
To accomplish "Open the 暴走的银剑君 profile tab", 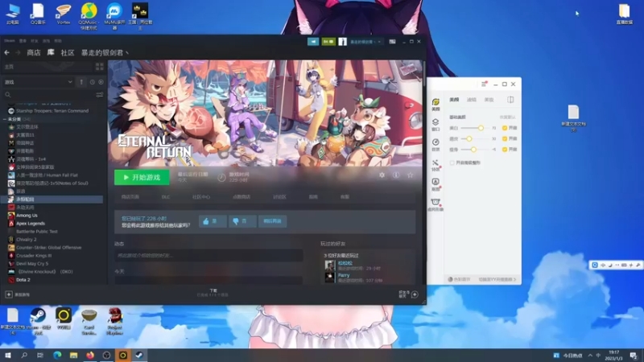I will pyautogui.click(x=105, y=52).
